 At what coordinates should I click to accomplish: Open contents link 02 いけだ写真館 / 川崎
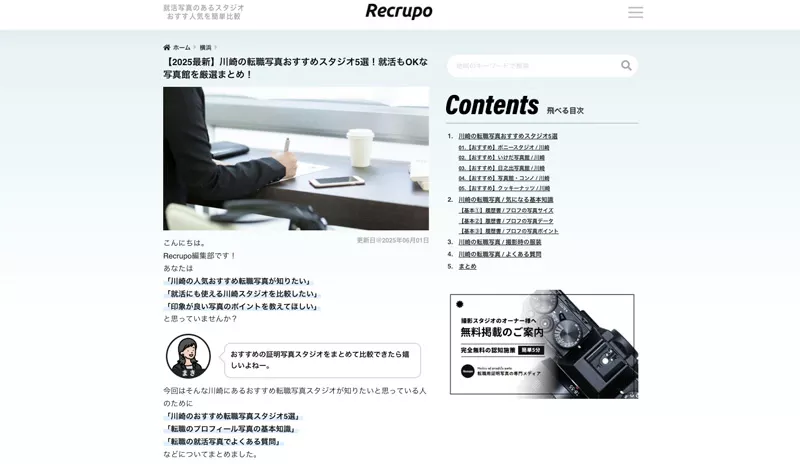tap(501, 158)
